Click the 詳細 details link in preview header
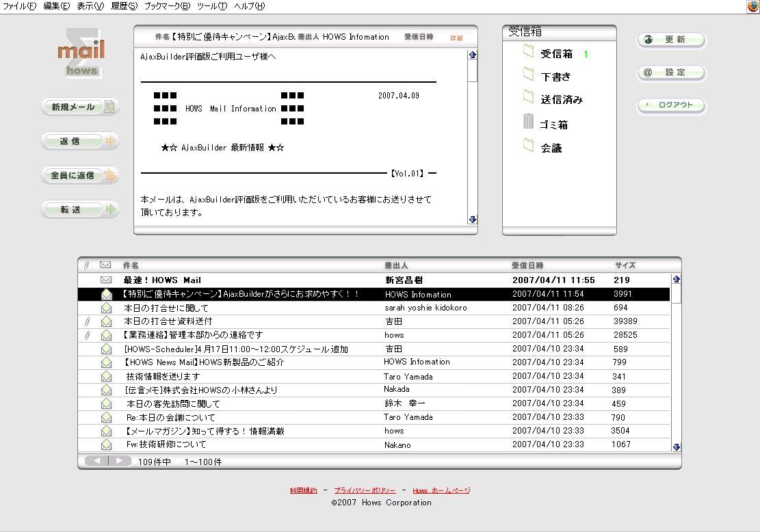The image size is (760, 532). point(456,38)
